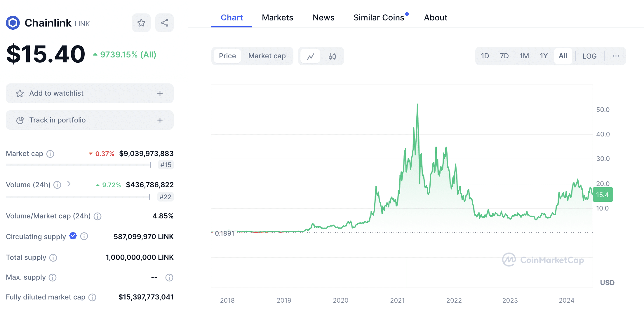644x312 pixels.
Task: Click the Volume (24h) info icon
Action: pyautogui.click(x=57, y=185)
